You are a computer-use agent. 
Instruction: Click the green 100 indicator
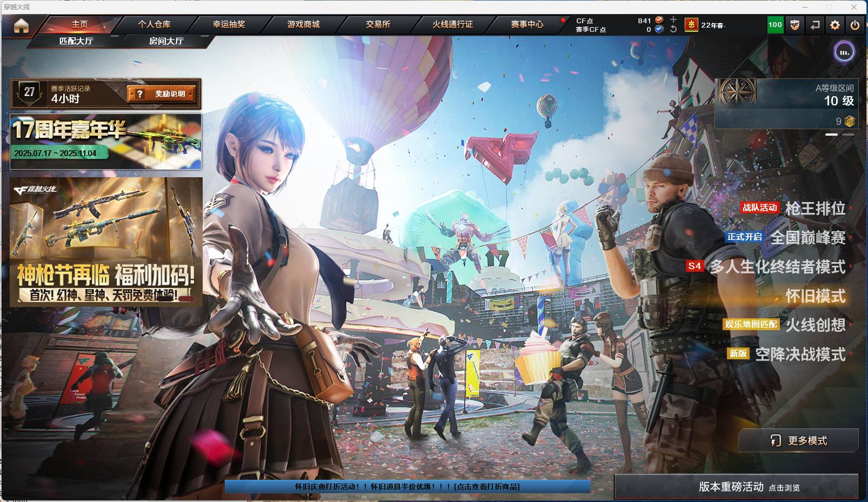click(775, 25)
